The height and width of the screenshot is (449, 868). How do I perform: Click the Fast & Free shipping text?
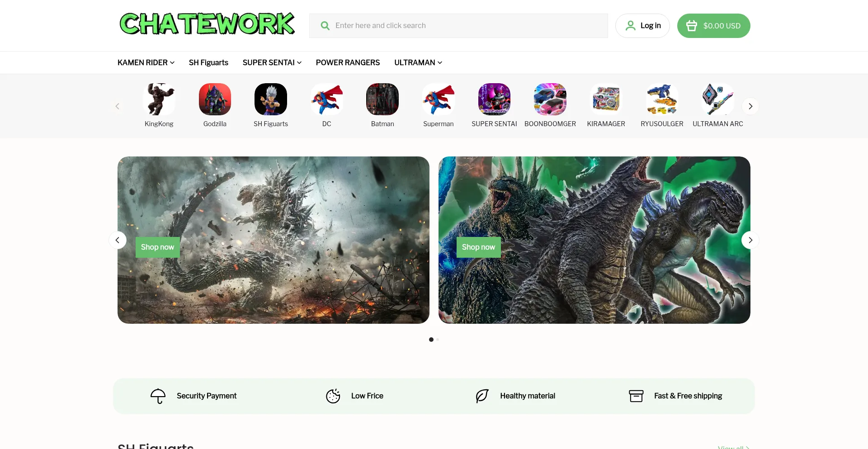click(688, 396)
